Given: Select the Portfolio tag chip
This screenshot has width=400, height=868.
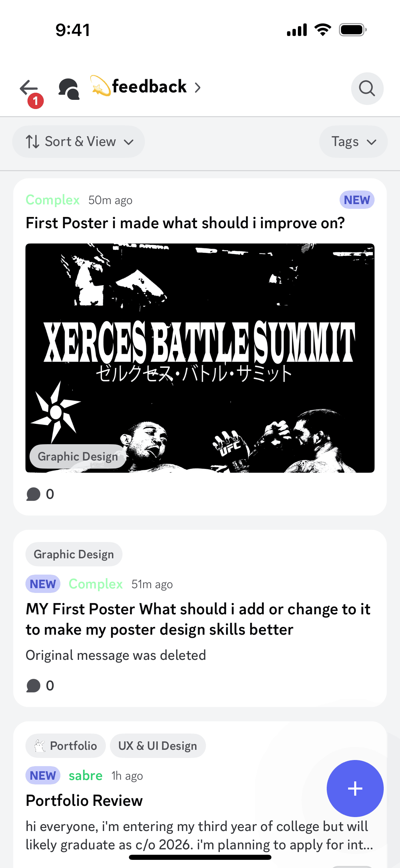Looking at the screenshot, I should [x=66, y=746].
